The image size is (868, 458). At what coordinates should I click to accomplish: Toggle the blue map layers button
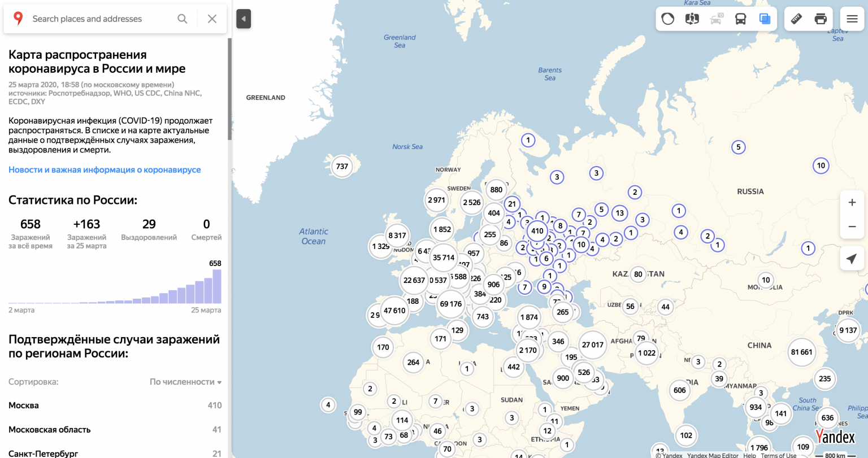point(765,19)
